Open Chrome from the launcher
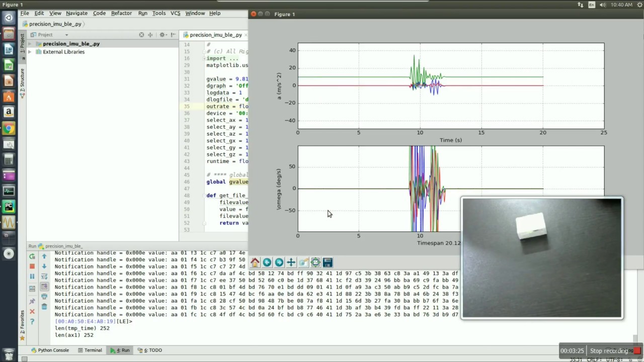Screen dimensions: 644x362 click(x=9, y=128)
